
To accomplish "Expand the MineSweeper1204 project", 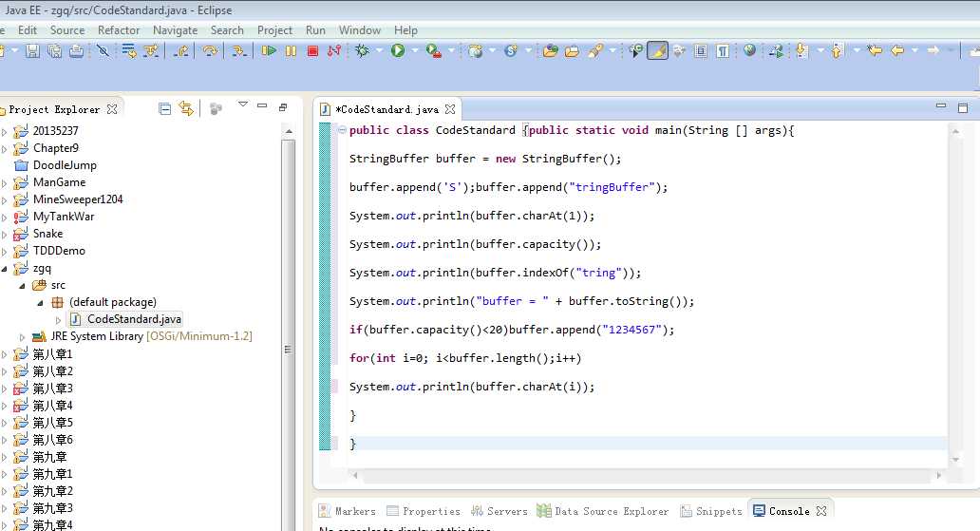I will point(5,200).
